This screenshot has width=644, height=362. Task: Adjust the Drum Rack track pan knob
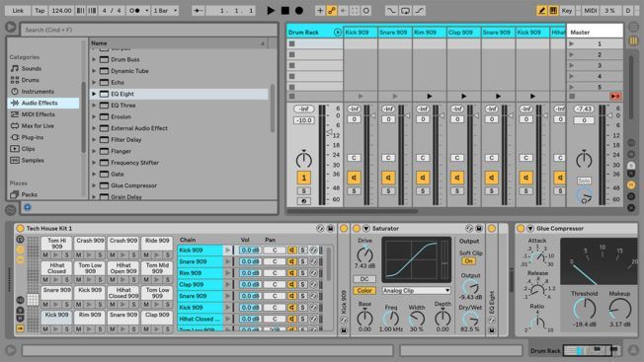(304, 159)
